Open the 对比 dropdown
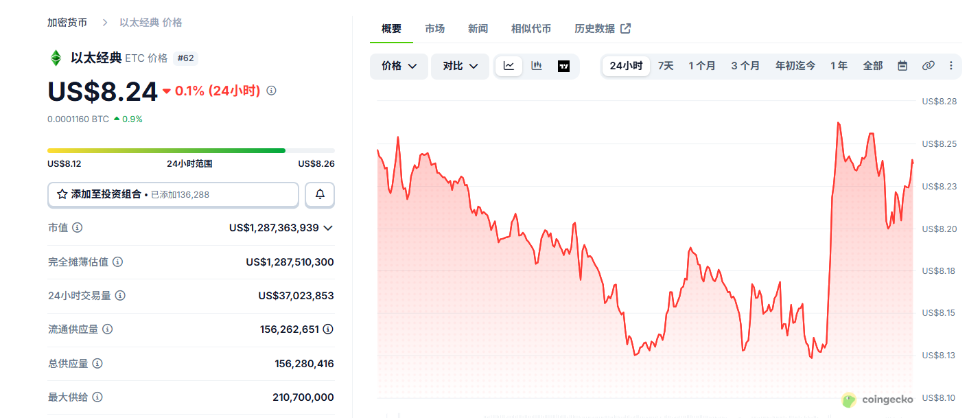This screenshot has height=418, width=980. pyautogui.click(x=460, y=66)
